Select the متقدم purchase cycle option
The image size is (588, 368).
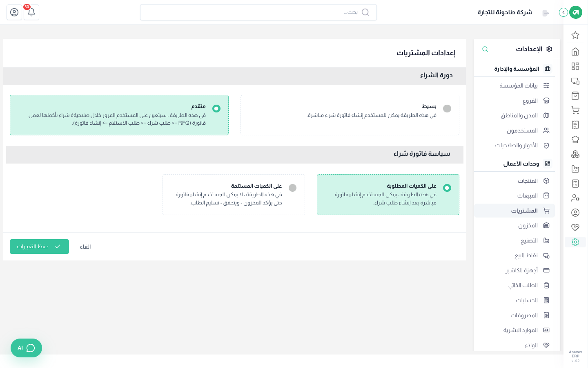(x=119, y=115)
